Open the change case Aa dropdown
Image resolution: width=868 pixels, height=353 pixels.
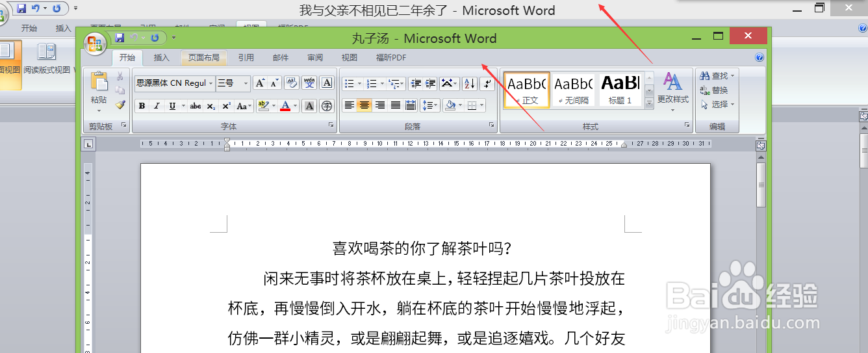244,106
